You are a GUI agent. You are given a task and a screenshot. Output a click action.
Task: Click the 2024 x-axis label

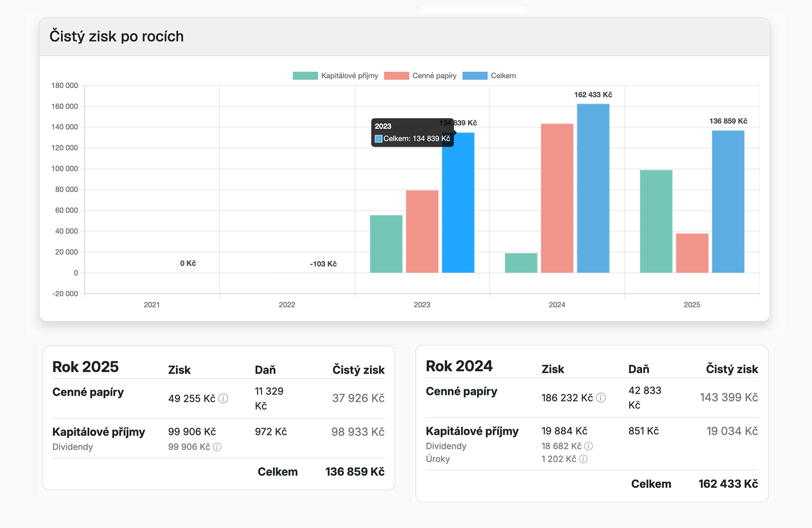pyautogui.click(x=557, y=305)
